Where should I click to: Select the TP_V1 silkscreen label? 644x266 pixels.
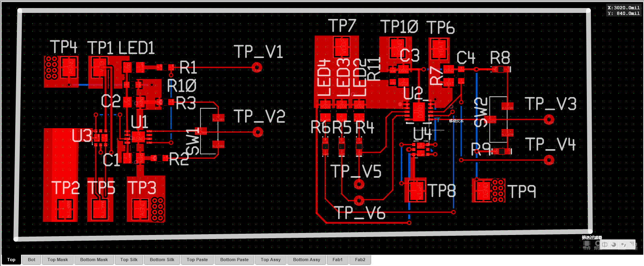coord(258,52)
